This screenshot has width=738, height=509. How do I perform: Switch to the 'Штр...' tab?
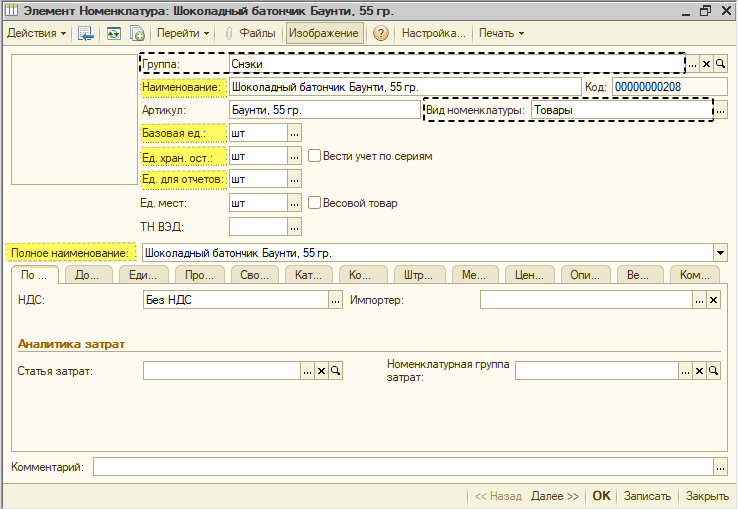419,275
